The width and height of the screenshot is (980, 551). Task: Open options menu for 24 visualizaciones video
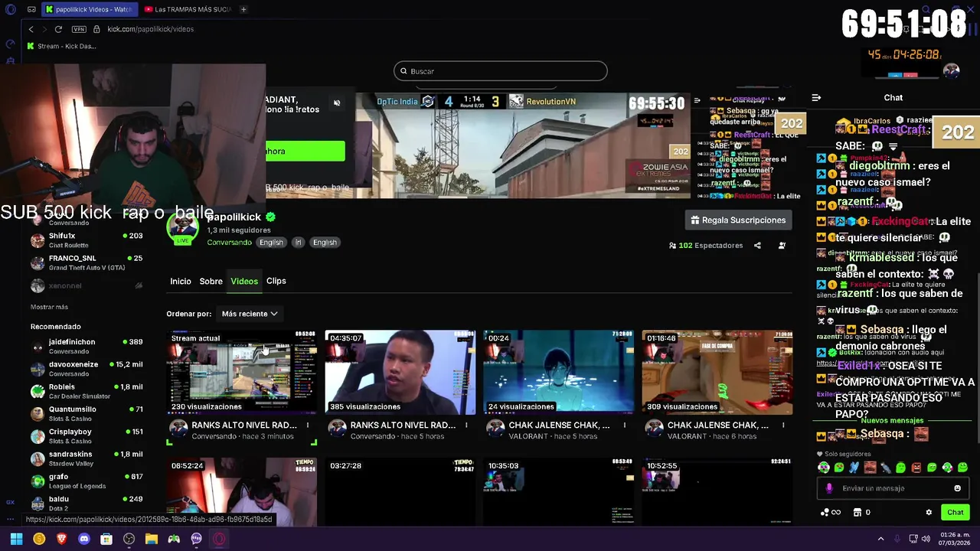click(625, 425)
